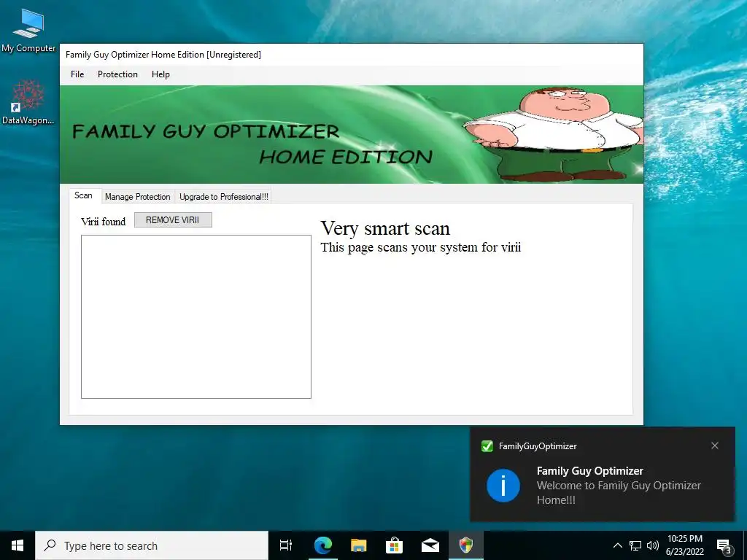Screen dimensions: 747x560
Task: Click the text This page scans your system for virii
Action: (x=421, y=247)
